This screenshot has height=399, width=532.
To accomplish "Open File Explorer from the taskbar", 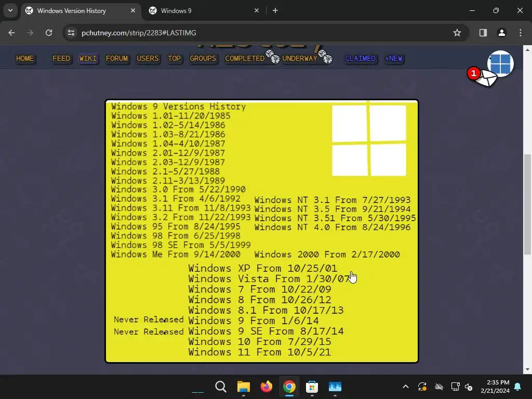I will pos(243,387).
